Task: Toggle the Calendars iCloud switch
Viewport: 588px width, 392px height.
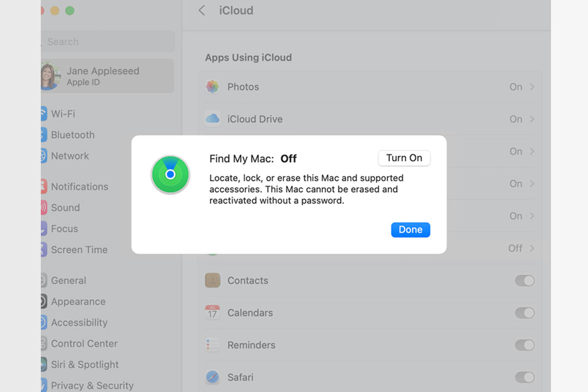Action: [x=524, y=313]
